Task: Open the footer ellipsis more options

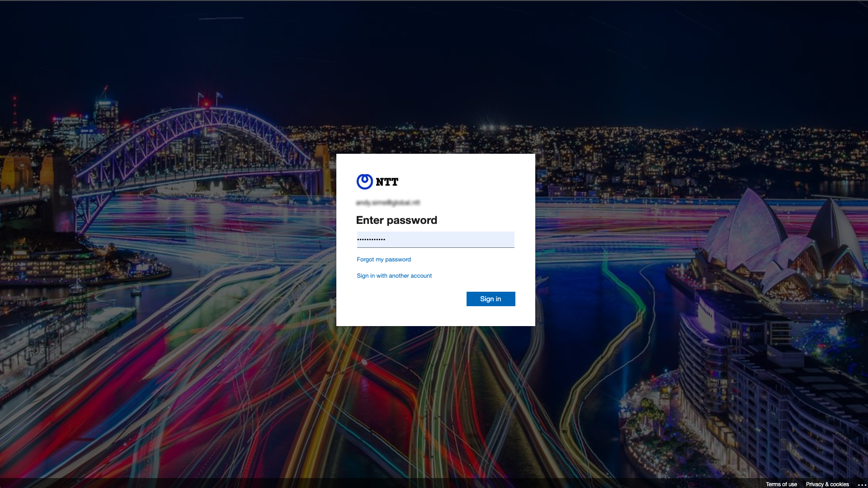Action: coord(862,484)
